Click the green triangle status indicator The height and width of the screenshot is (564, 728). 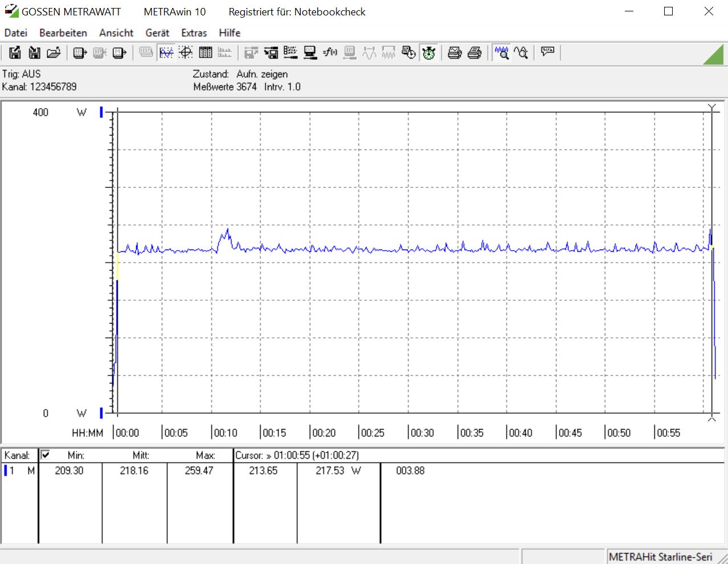point(714,55)
